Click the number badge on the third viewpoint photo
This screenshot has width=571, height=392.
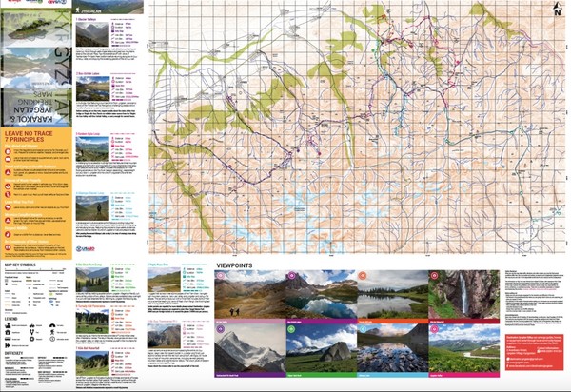point(364,277)
